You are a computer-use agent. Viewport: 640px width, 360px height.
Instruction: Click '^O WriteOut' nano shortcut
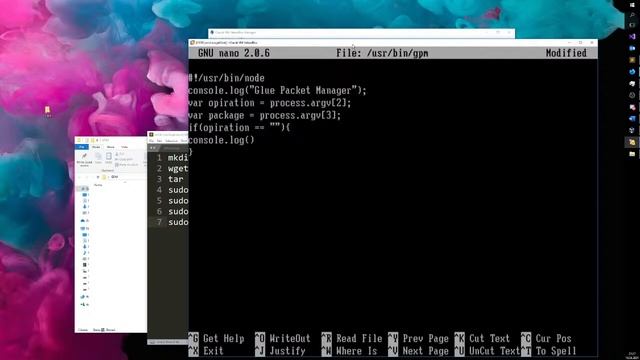283,338
